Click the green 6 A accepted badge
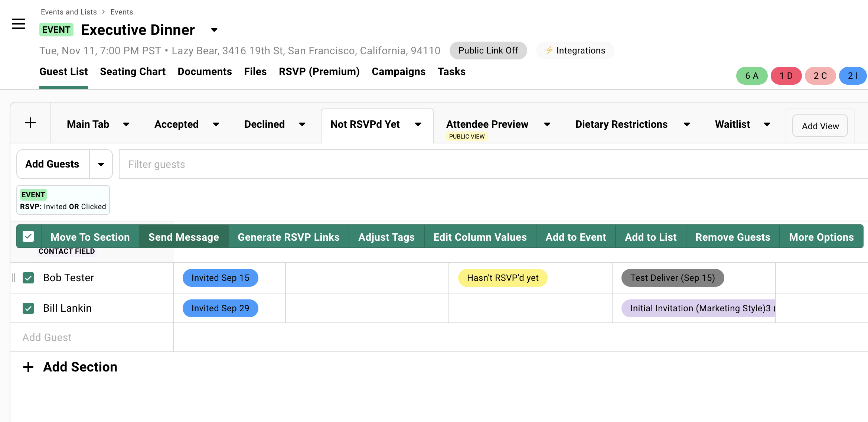This screenshot has width=868, height=422. 751,76
